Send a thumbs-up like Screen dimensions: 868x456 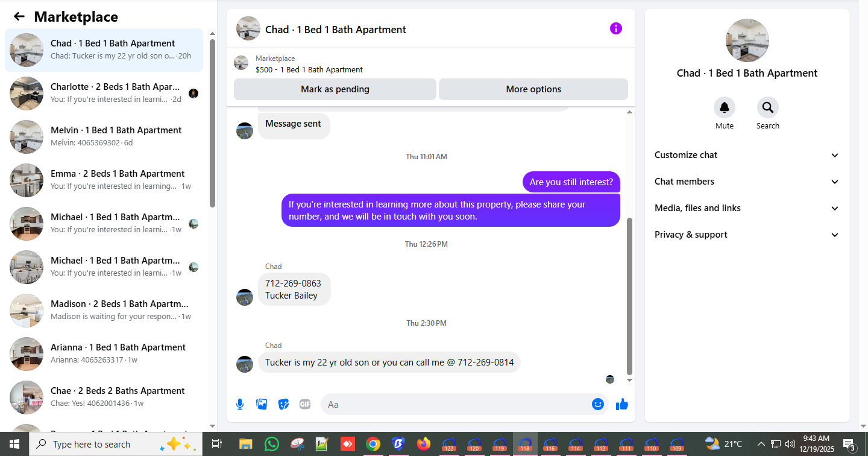click(622, 404)
